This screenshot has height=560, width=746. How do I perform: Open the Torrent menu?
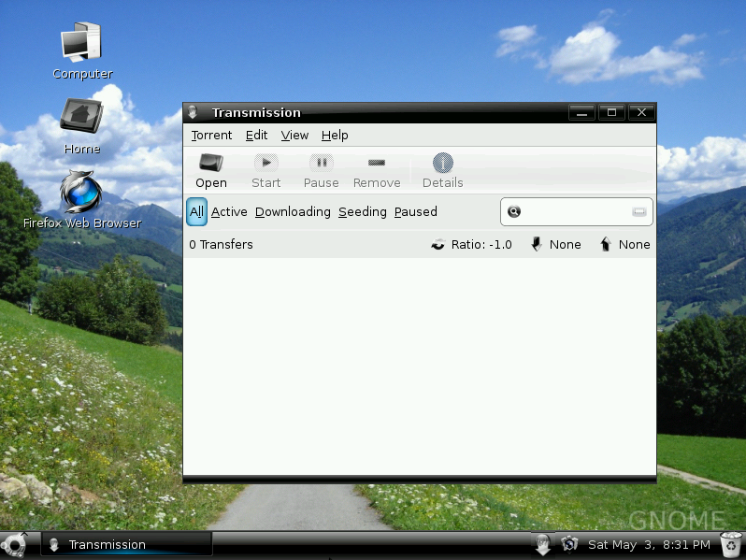[x=211, y=136]
